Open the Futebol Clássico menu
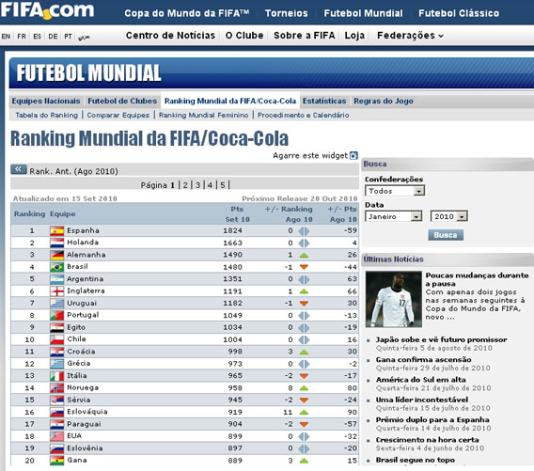Screen dimensions: 534x471 (459, 13)
